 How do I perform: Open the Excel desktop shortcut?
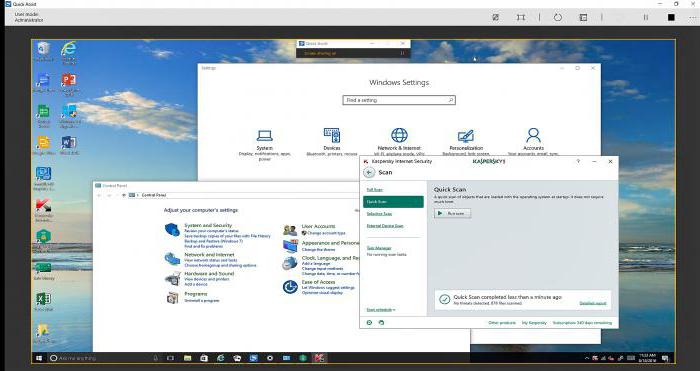43,301
